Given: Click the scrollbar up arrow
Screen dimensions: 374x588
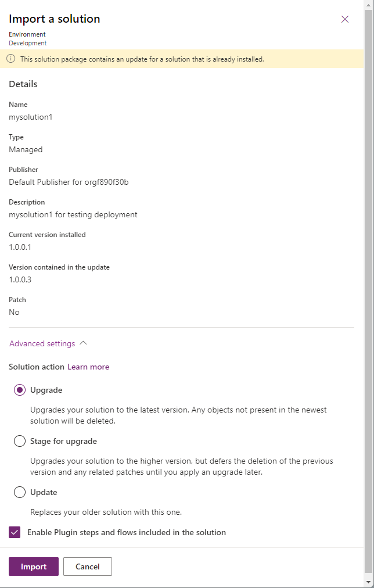Looking at the screenshot, I should click(x=368, y=5).
